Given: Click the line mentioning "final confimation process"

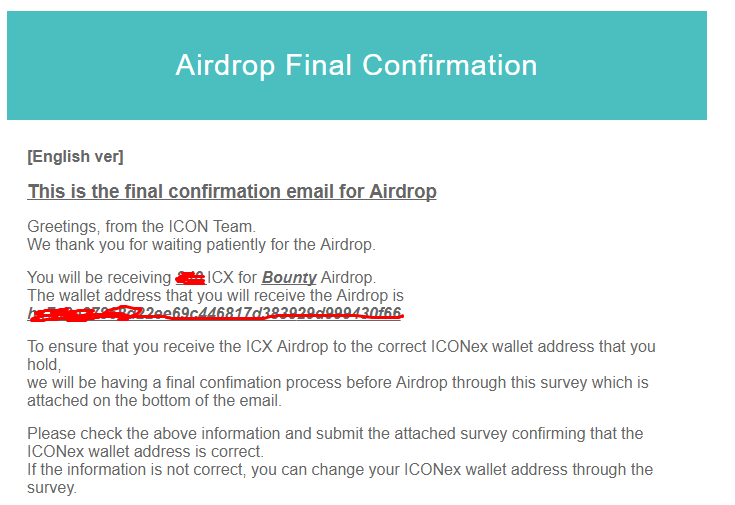Looking at the screenshot, I should click(338, 383).
